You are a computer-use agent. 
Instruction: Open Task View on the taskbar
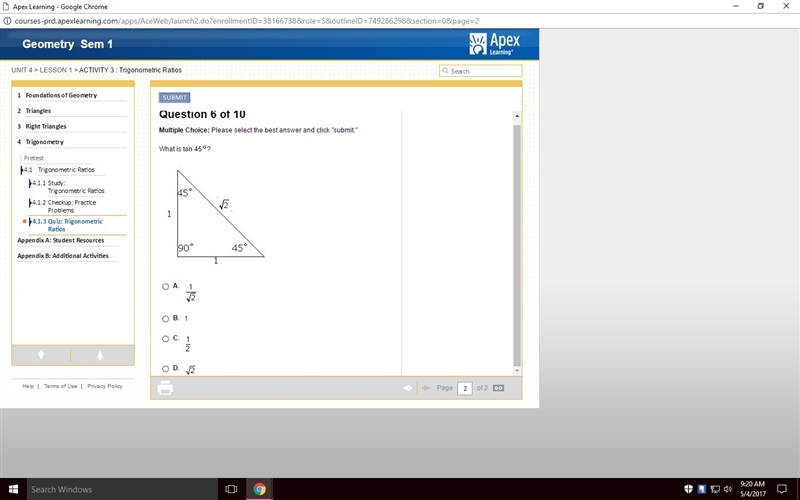tap(231, 489)
